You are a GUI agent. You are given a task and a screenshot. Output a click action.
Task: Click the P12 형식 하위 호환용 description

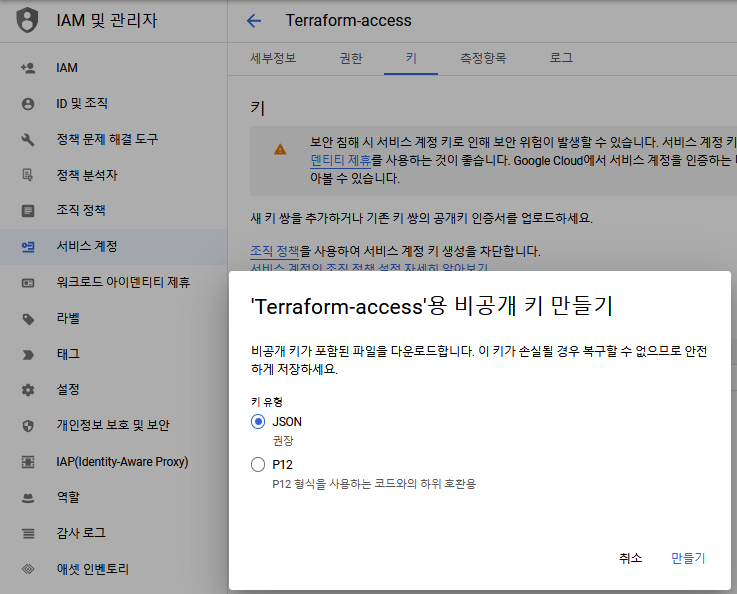374,484
